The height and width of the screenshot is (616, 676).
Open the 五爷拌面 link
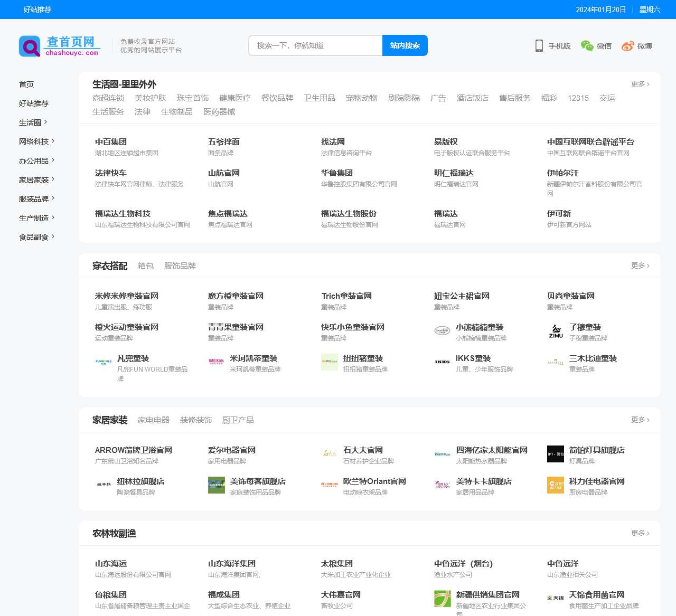[224, 142]
